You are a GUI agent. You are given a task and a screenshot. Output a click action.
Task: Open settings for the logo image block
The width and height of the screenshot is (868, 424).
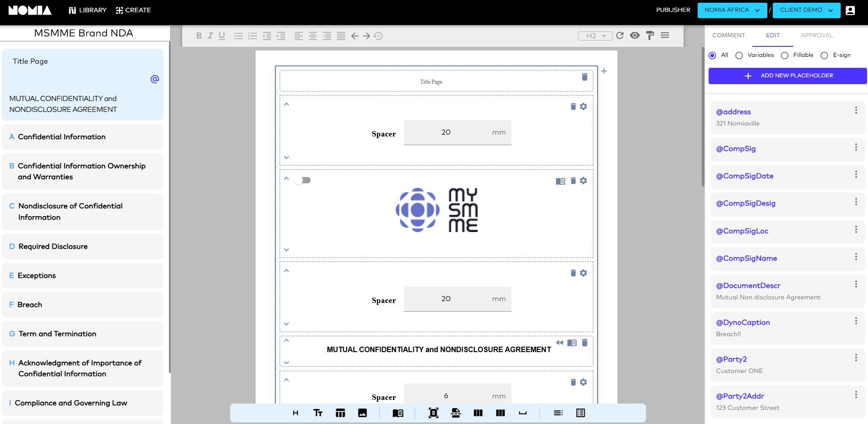pyautogui.click(x=583, y=181)
